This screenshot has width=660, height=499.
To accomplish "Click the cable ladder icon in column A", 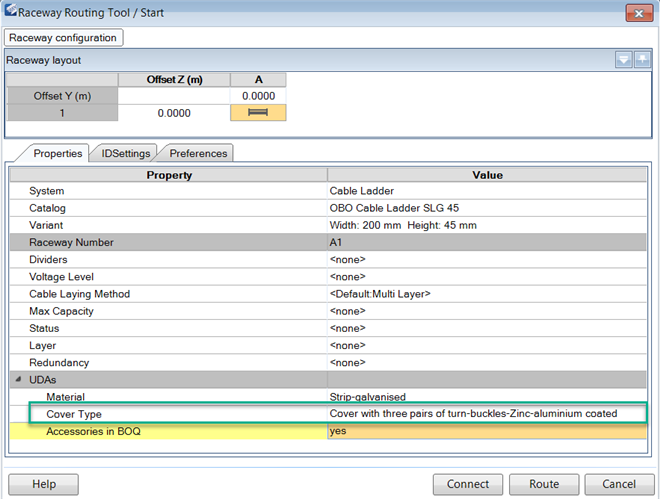I will (258, 112).
